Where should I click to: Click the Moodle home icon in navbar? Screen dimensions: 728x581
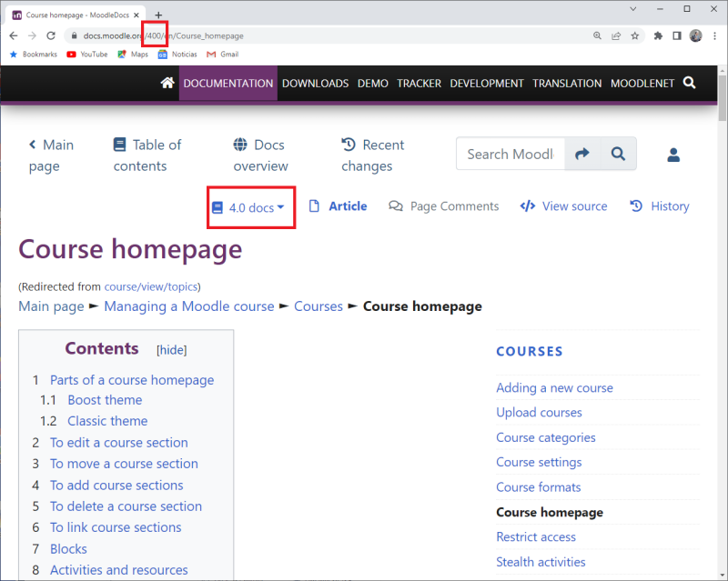[x=167, y=83]
